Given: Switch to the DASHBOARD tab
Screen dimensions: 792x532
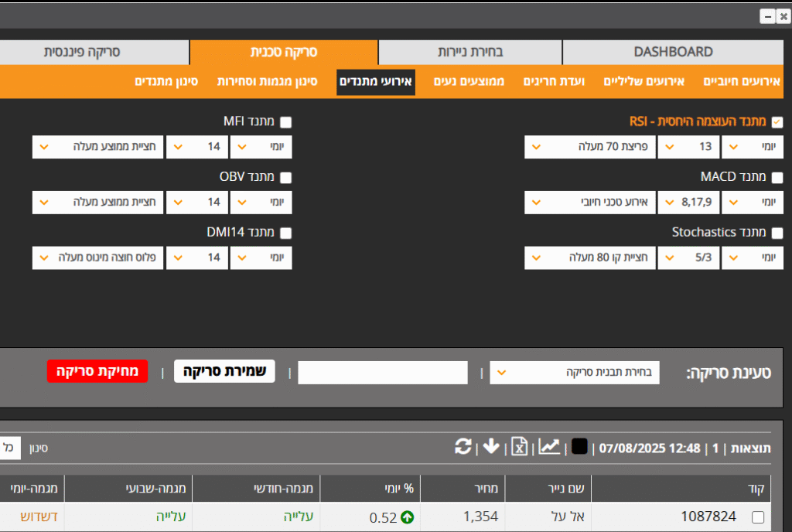Looking at the screenshot, I should click(673, 52).
